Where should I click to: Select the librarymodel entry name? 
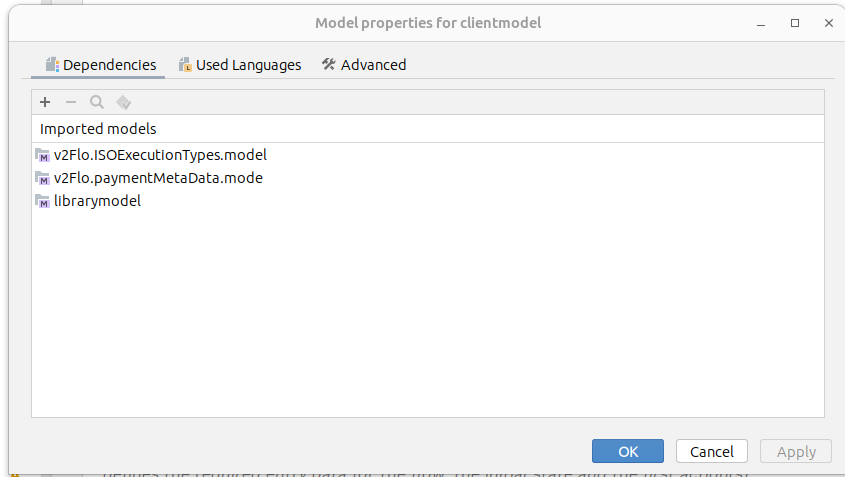coord(97,201)
